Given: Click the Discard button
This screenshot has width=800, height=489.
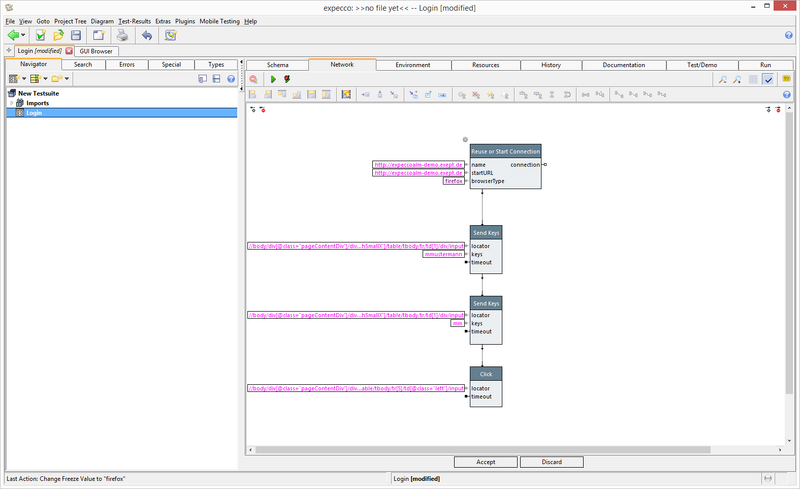Looking at the screenshot, I should 552,462.
